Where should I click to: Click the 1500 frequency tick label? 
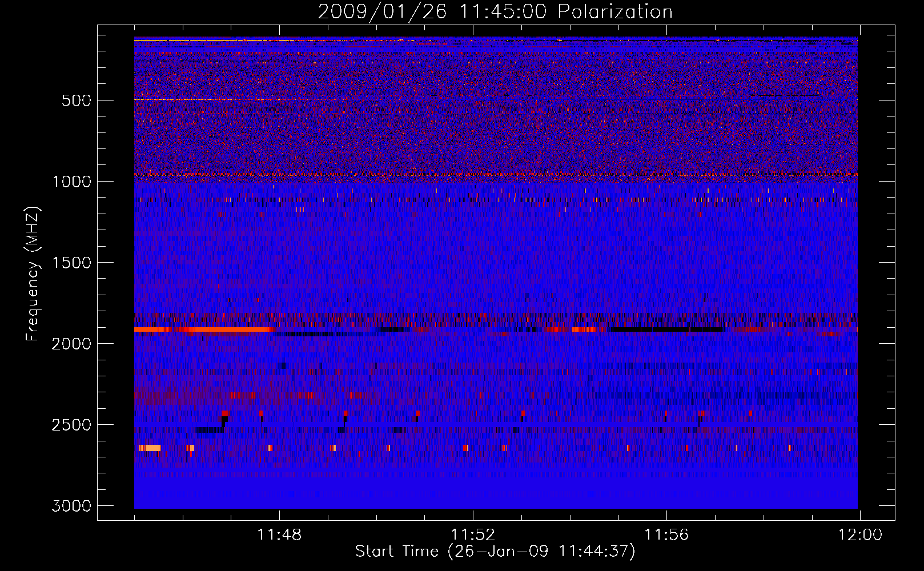tap(72, 263)
